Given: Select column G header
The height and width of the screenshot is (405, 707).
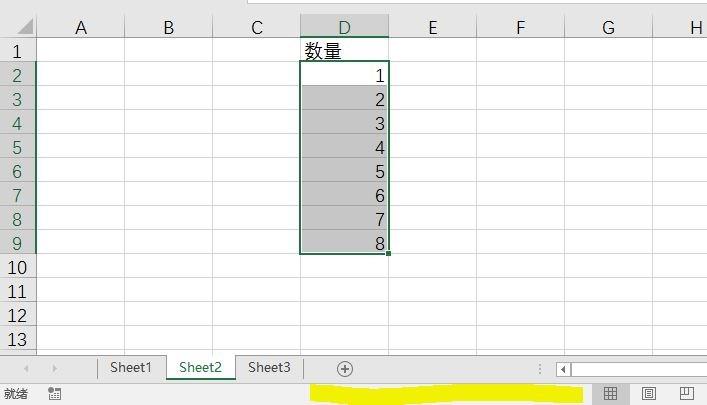Looking at the screenshot, I should click(x=608, y=27).
